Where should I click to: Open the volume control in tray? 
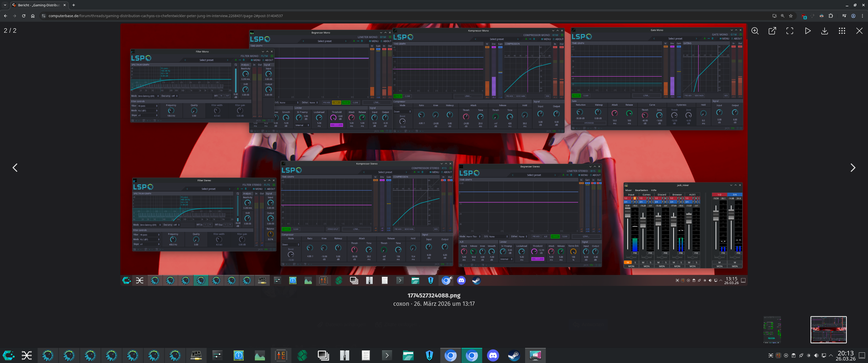pos(816,355)
